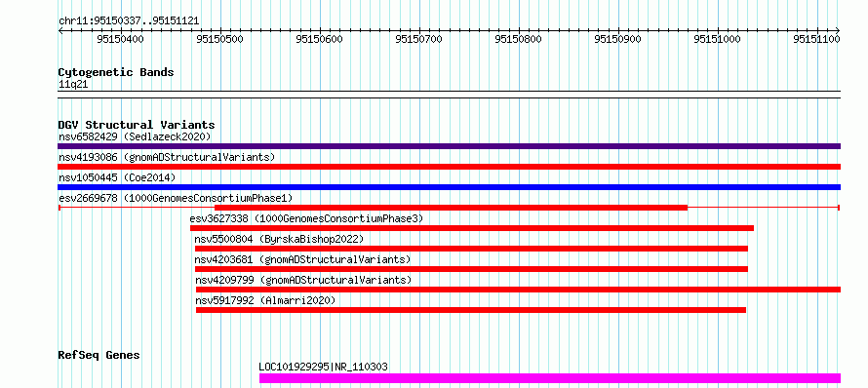Select the red nsv5500804 variant bar
Image resolution: width=868 pixels, height=388 pixels.
(x=471, y=249)
